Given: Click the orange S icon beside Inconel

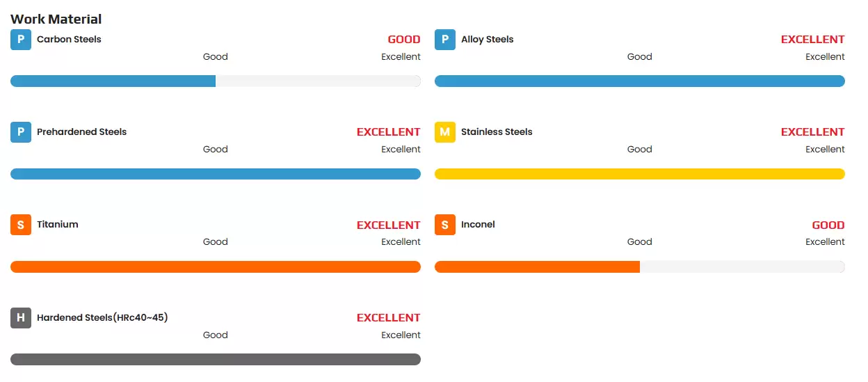Looking at the screenshot, I should (x=445, y=225).
